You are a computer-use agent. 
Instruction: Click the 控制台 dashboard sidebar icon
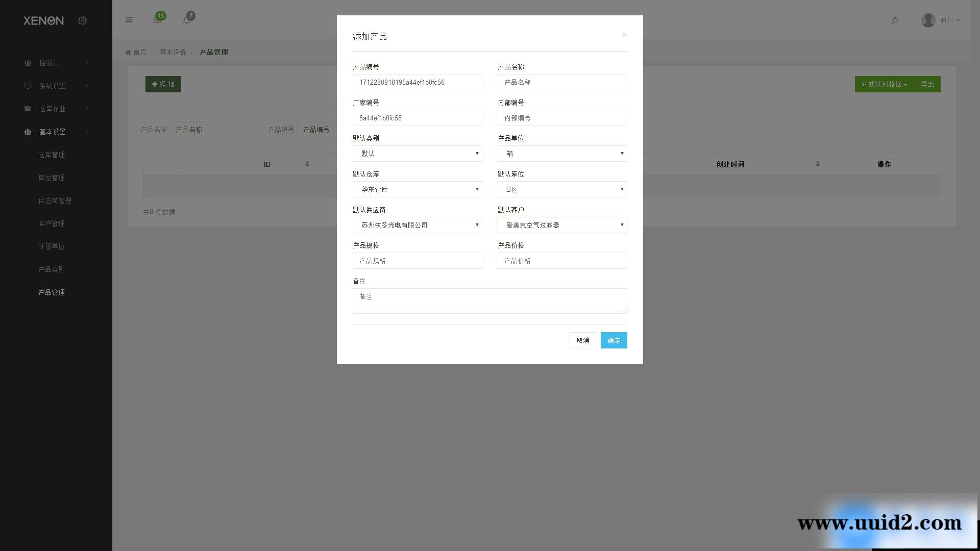pos(28,63)
